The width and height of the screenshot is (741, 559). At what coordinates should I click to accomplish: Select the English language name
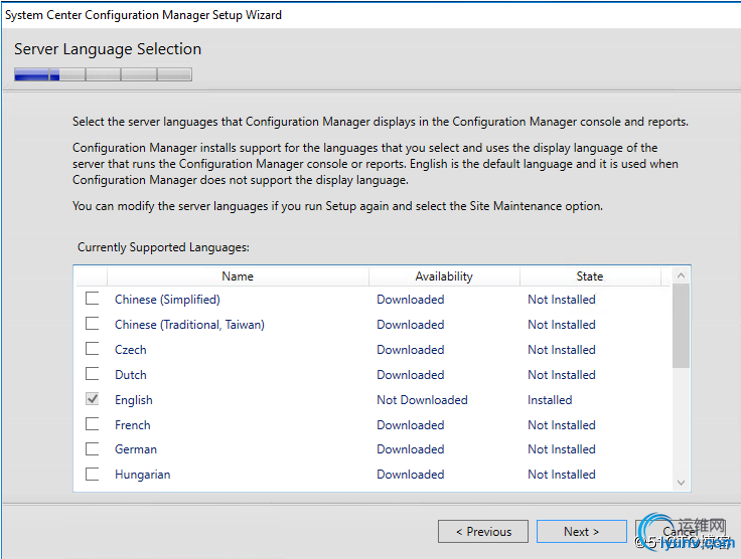click(134, 400)
